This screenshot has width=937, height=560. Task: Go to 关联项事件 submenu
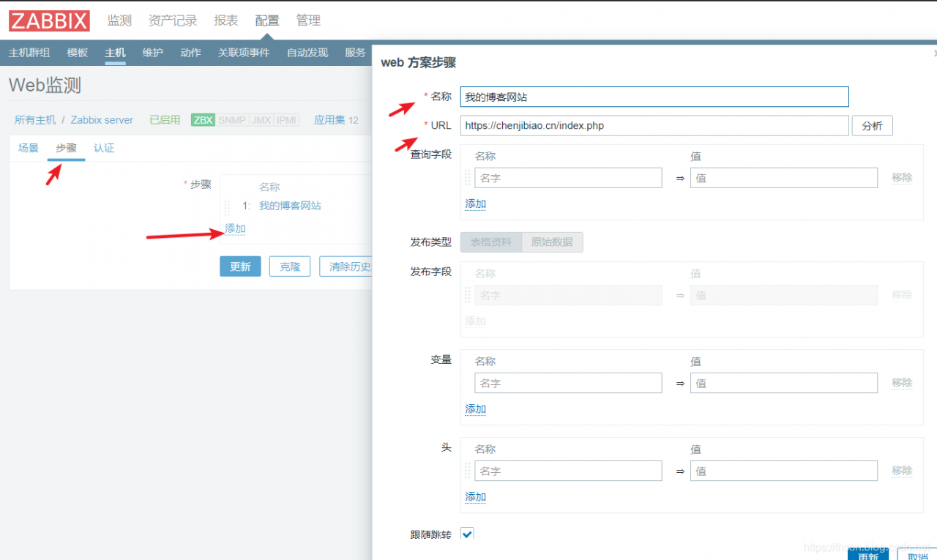click(x=244, y=53)
